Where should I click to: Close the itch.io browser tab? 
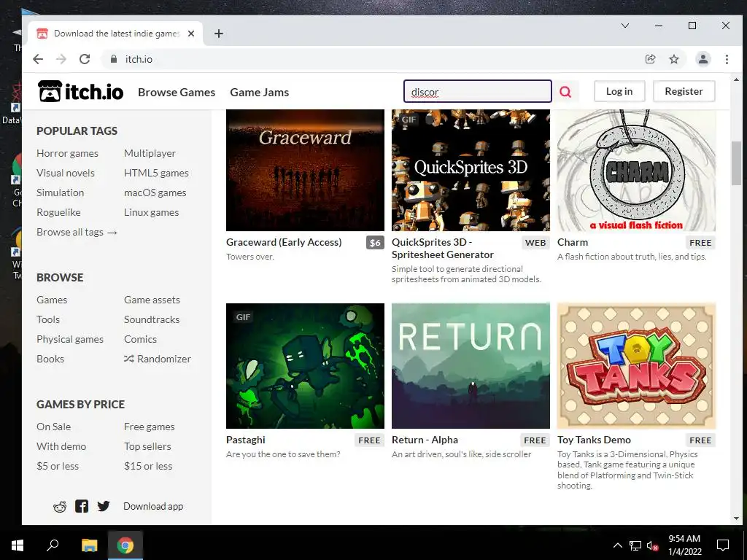coord(191,34)
